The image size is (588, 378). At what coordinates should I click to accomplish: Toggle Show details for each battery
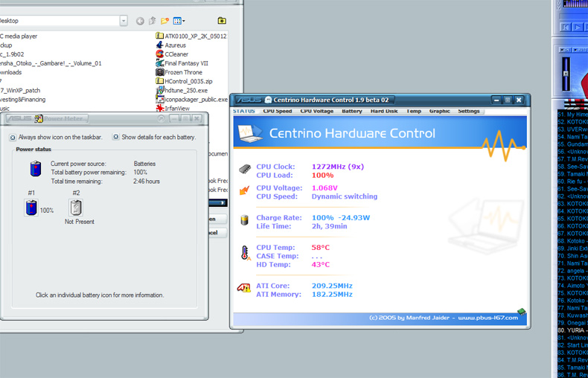[x=116, y=137]
